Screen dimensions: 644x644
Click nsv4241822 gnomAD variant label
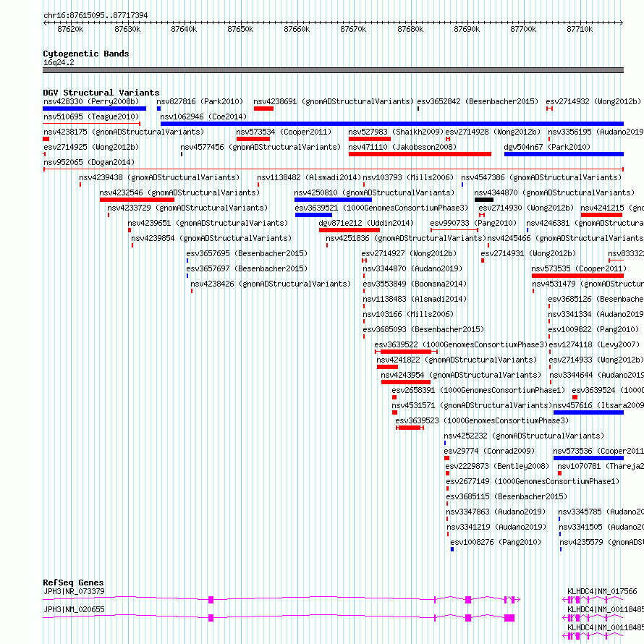tap(457, 360)
